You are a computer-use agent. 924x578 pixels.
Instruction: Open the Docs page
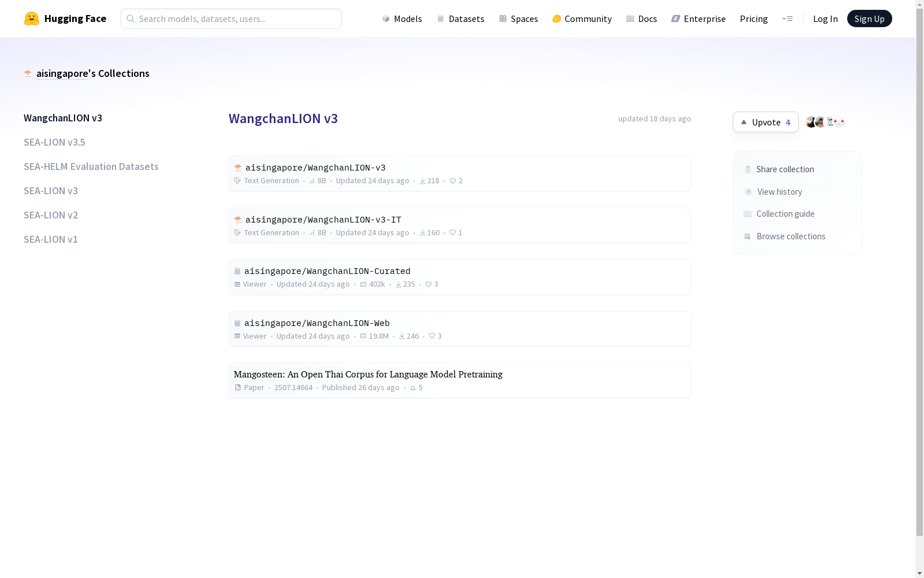(x=642, y=18)
